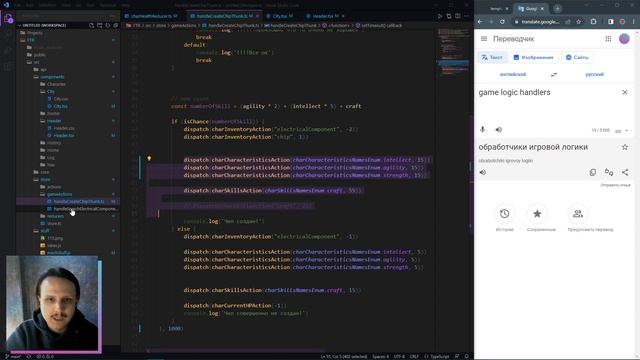Image resolution: width=640 pixels, height=360 pixels.
Task: Click the TypeScript language mode in status bar
Action: click(x=439, y=356)
